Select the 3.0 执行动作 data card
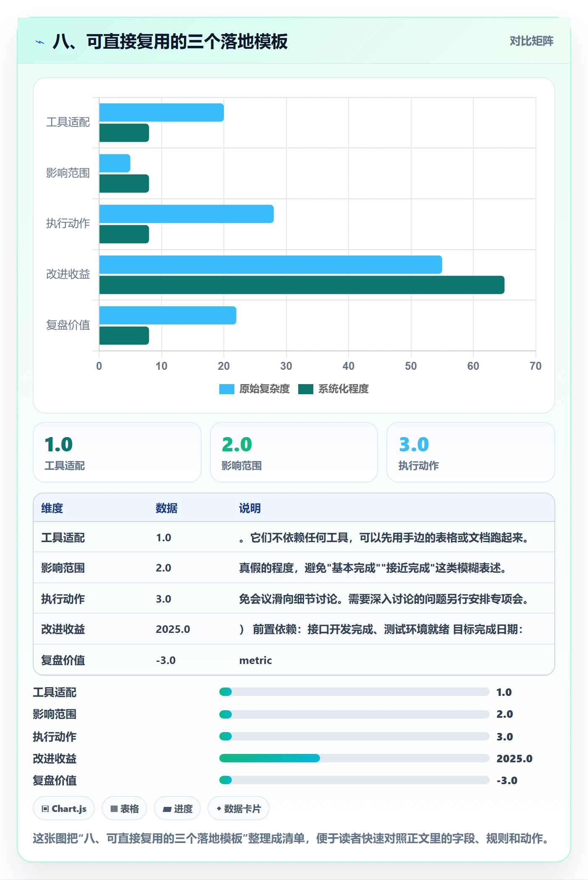The height and width of the screenshot is (880, 588). coord(471,452)
